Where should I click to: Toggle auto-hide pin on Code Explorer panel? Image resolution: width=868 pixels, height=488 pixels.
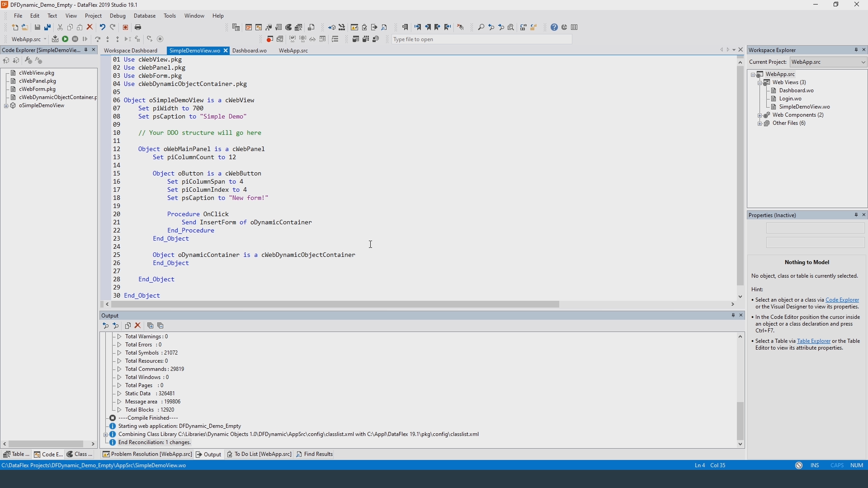[86, 50]
